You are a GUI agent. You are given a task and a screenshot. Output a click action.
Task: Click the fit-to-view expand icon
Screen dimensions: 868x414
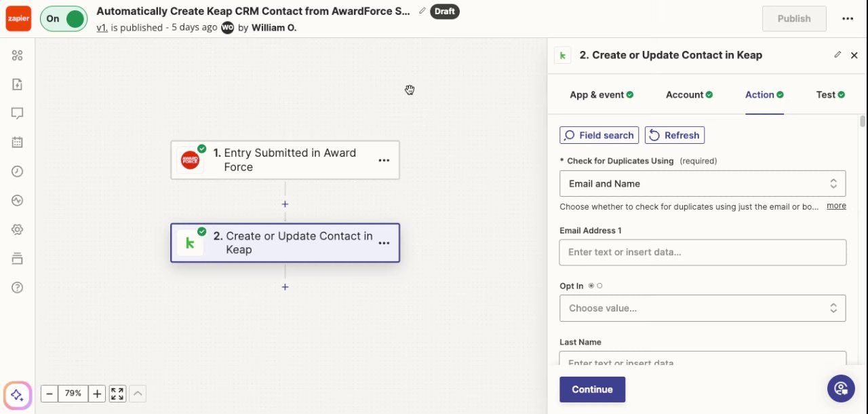[117, 394]
